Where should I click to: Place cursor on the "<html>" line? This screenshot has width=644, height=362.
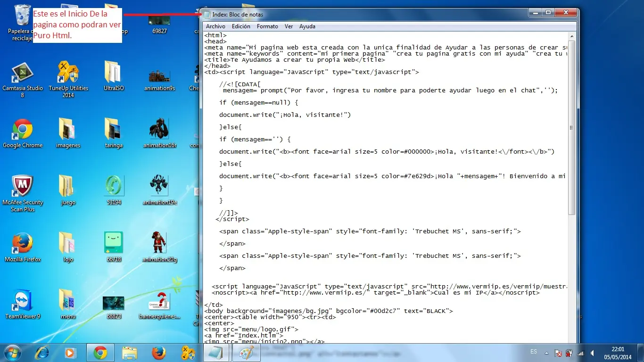pos(215,35)
